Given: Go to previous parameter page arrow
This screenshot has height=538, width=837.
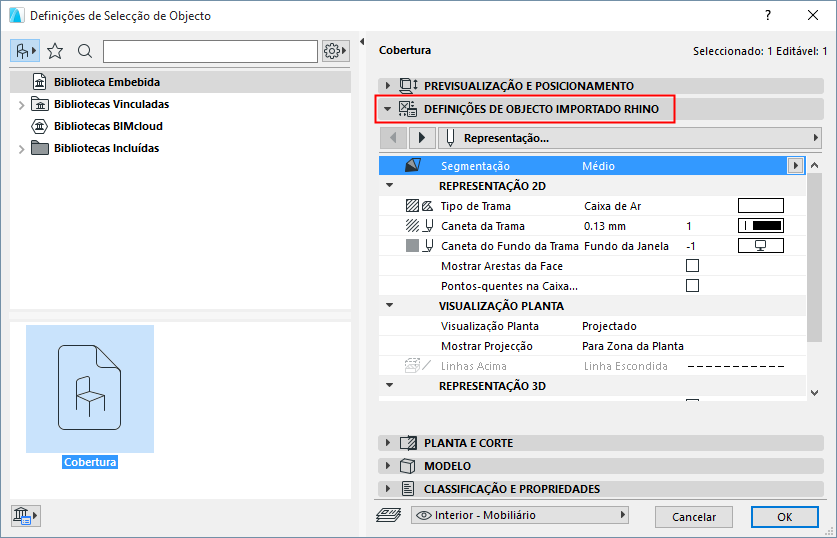Looking at the screenshot, I should 393,138.
